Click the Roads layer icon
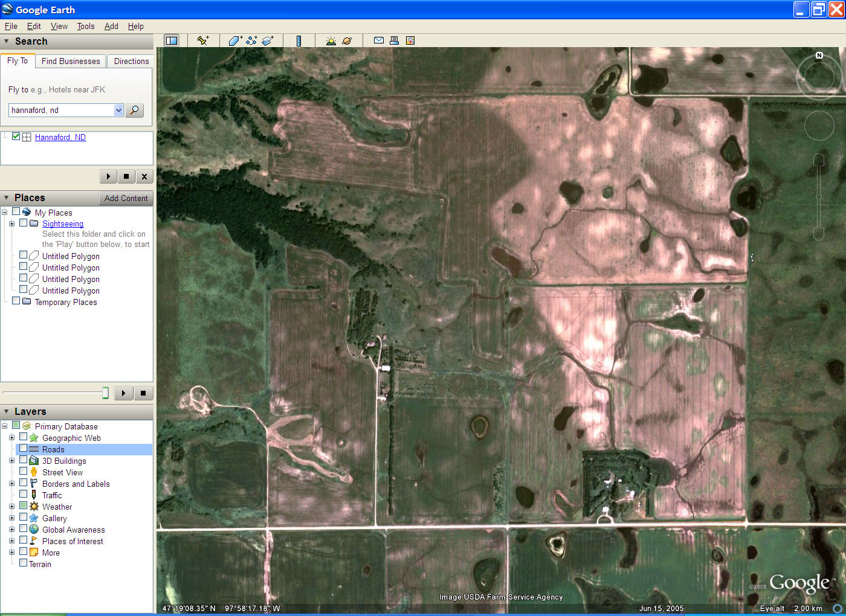 click(x=34, y=449)
